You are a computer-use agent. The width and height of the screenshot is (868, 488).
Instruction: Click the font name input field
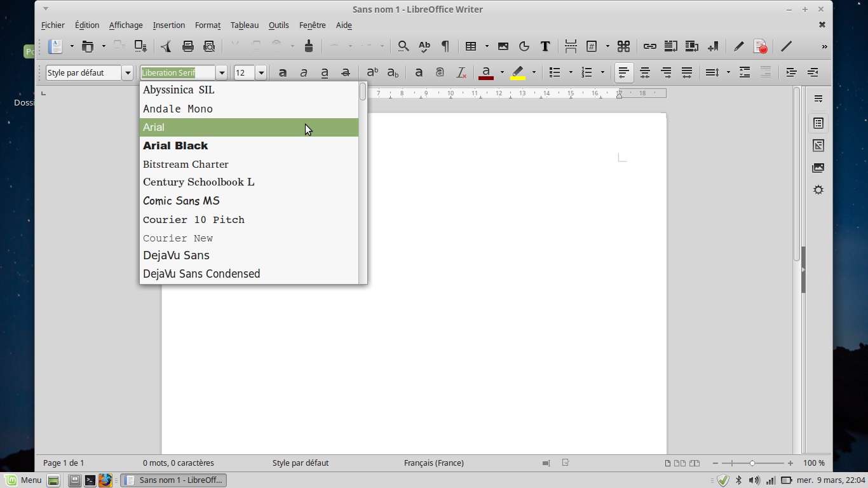pyautogui.click(x=178, y=72)
